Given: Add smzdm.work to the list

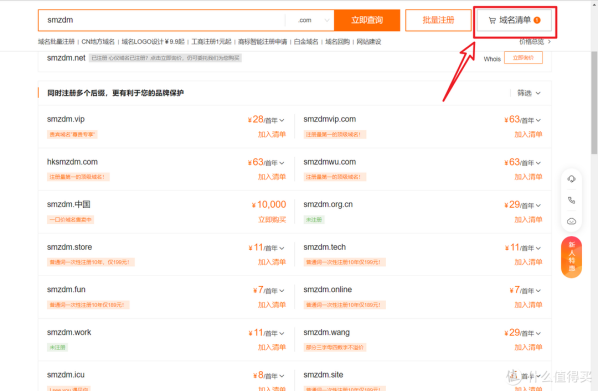Looking at the screenshot, I should pyautogui.click(x=272, y=347).
